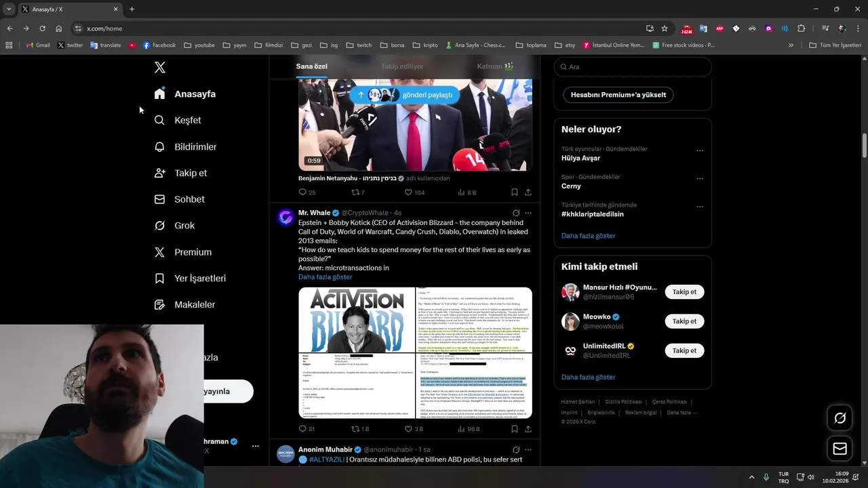Open Keşfet in the sidebar

[x=178, y=120]
